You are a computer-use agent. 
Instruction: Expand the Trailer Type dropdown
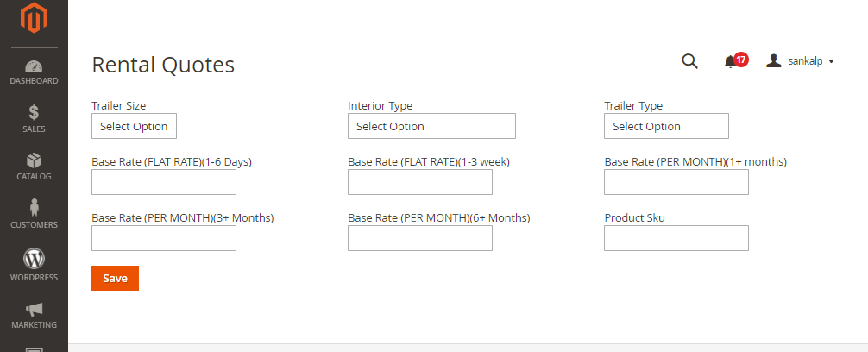[x=666, y=126]
